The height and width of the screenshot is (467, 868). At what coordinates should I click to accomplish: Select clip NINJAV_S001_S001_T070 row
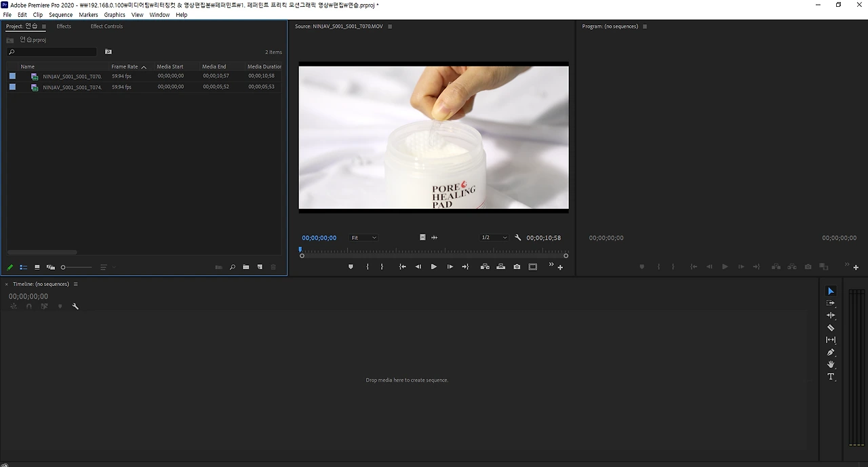pyautogui.click(x=144, y=76)
